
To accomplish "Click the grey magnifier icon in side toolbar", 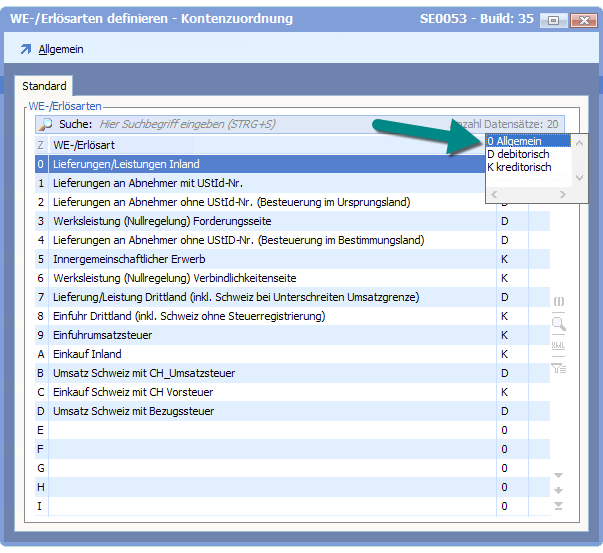I will 559,324.
